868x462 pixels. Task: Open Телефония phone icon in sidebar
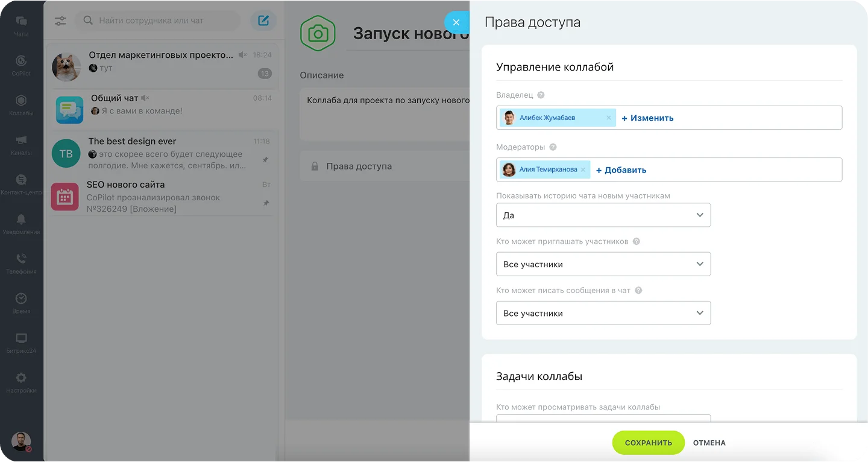pos(21,264)
